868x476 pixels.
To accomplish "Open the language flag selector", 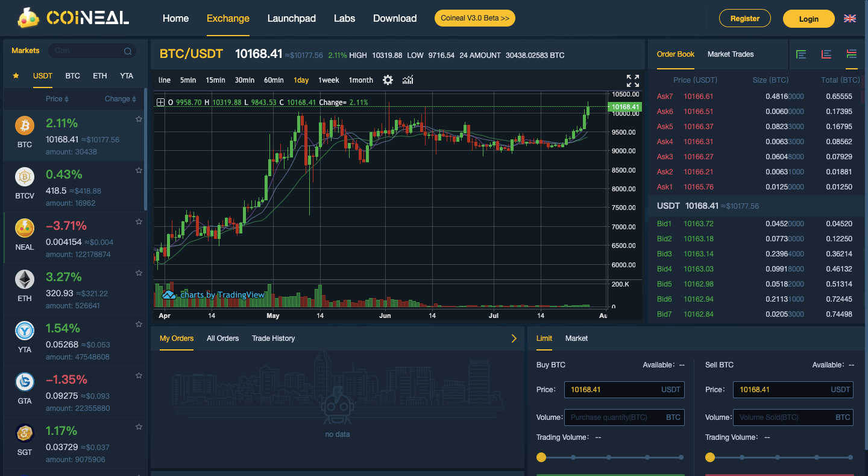I will click(850, 19).
